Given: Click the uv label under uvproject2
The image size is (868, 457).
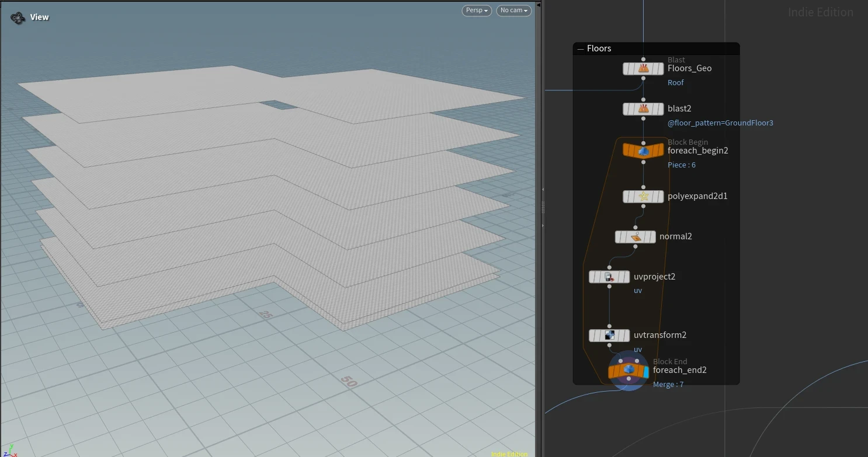Looking at the screenshot, I should [x=638, y=291].
